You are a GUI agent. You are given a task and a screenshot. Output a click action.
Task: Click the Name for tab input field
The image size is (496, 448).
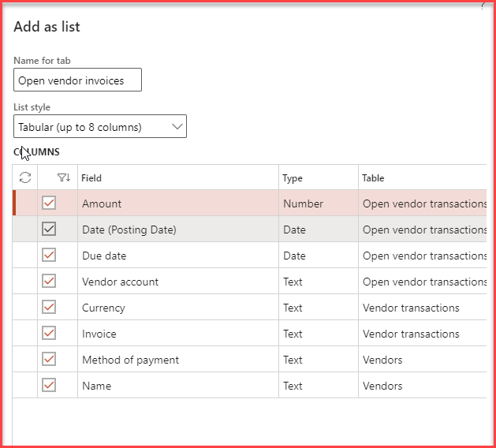tap(77, 80)
